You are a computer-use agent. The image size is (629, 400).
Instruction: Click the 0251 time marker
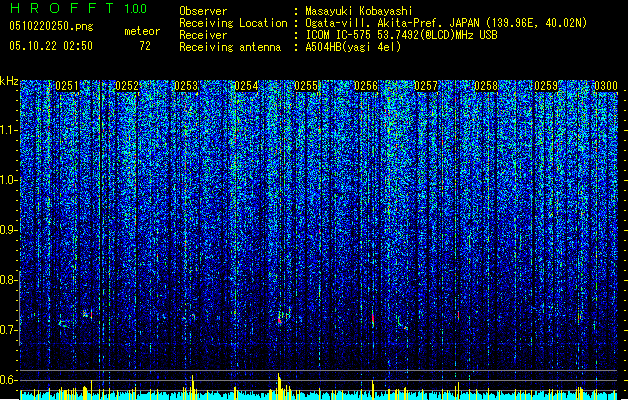click(67, 86)
